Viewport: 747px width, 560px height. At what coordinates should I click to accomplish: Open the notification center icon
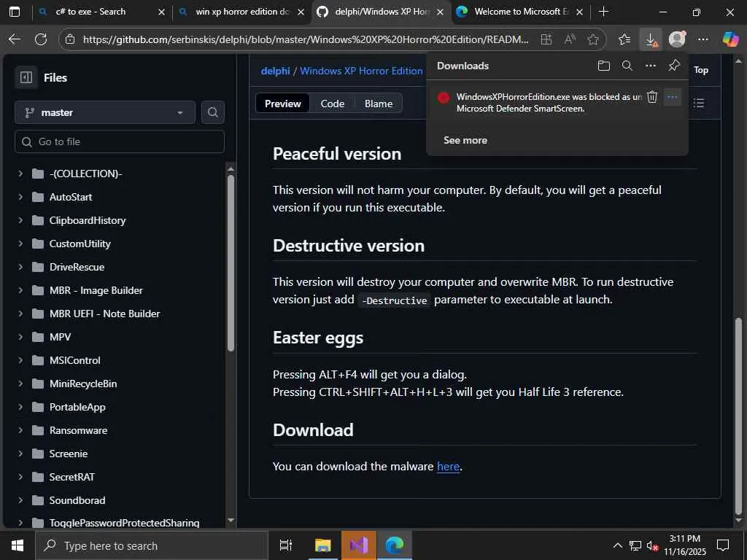(x=723, y=545)
